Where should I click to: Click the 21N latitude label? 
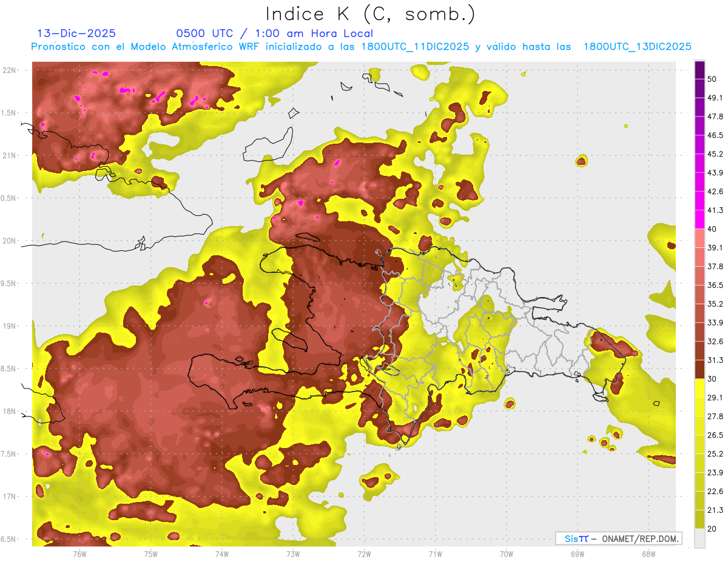click(x=10, y=155)
